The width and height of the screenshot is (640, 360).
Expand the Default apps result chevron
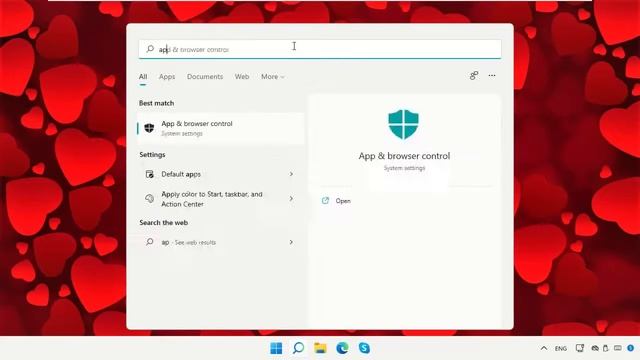point(291,174)
